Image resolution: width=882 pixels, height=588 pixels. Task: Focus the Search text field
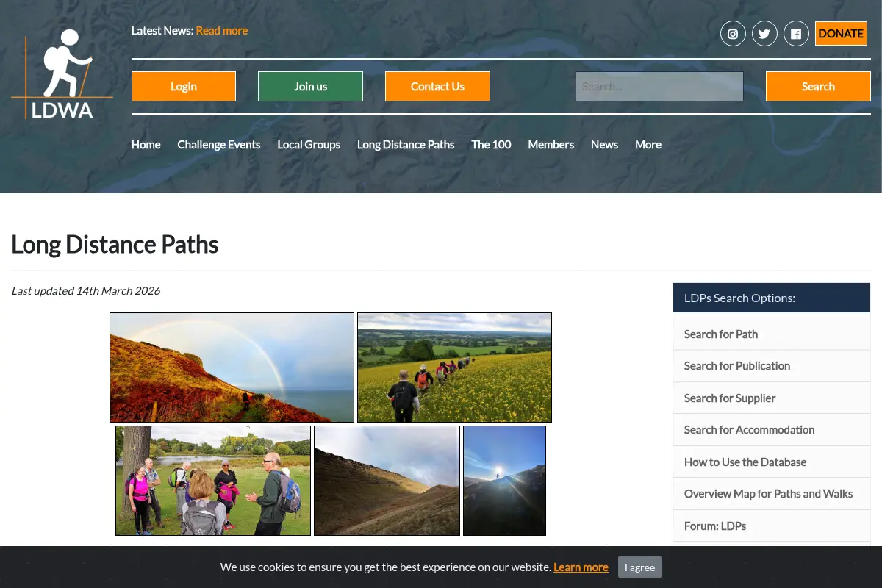659,87
